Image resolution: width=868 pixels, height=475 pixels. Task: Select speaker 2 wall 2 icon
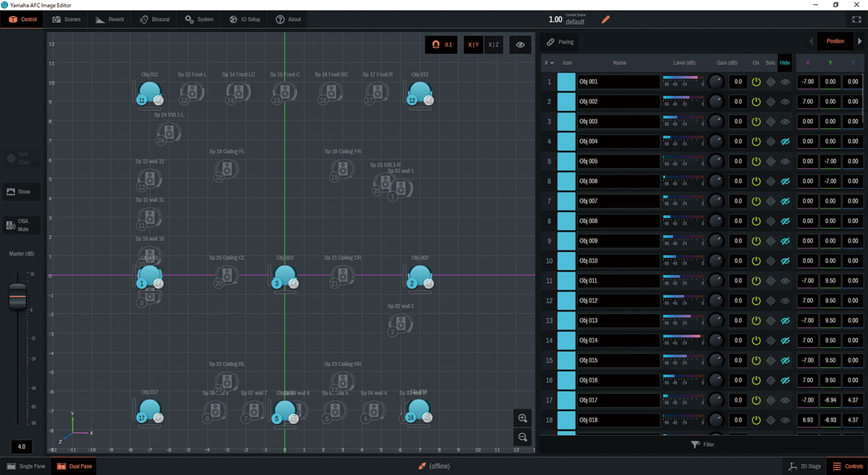[400, 324]
